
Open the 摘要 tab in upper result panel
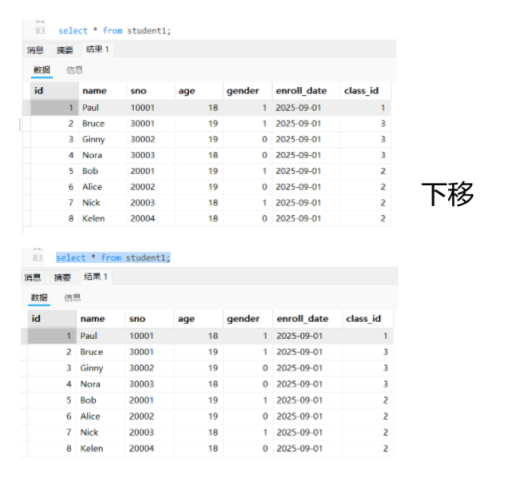pos(65,50)
